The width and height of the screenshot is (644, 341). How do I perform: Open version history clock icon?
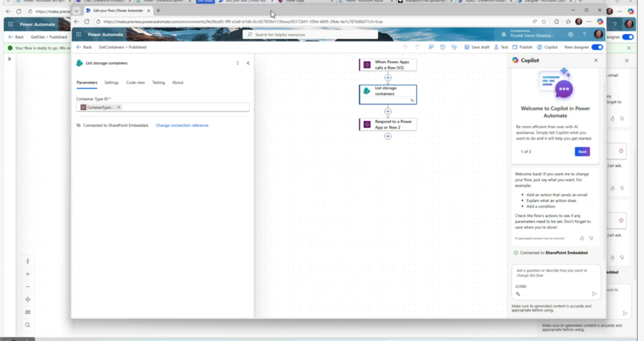[443, 47]
